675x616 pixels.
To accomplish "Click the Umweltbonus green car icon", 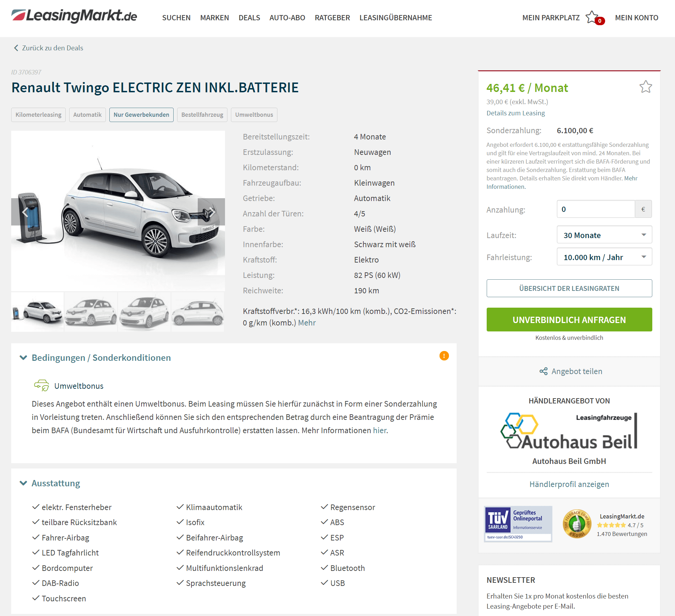I will (42, 385).
